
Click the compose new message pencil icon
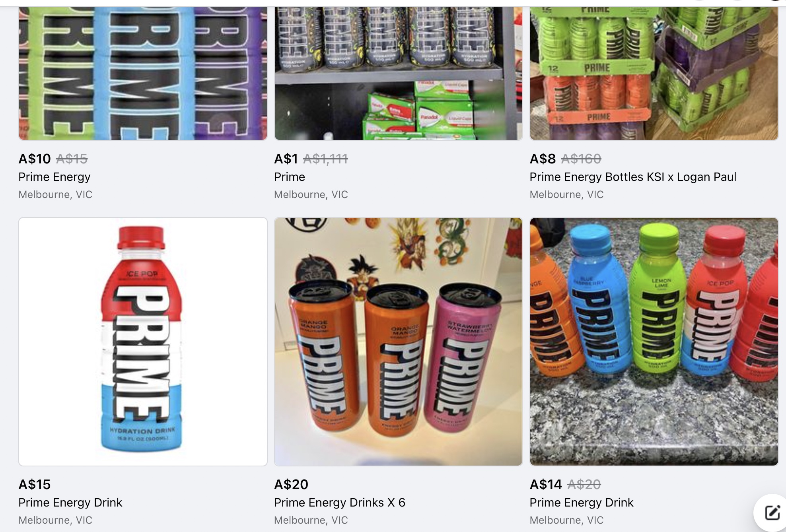pos(772,513)
